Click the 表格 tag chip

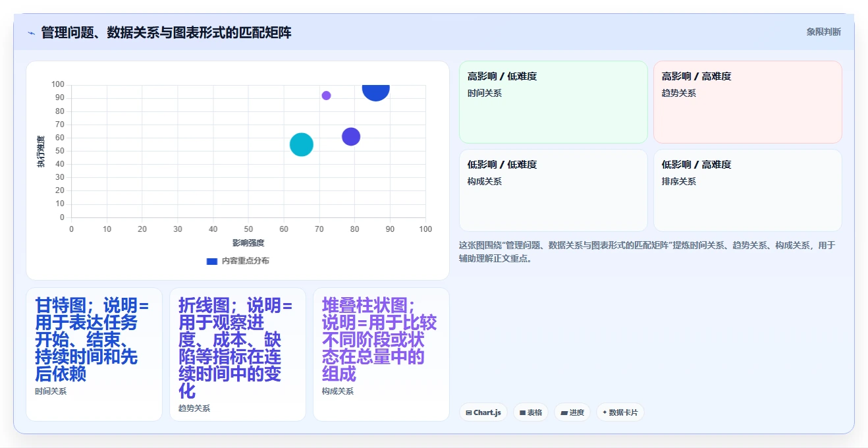531,412
